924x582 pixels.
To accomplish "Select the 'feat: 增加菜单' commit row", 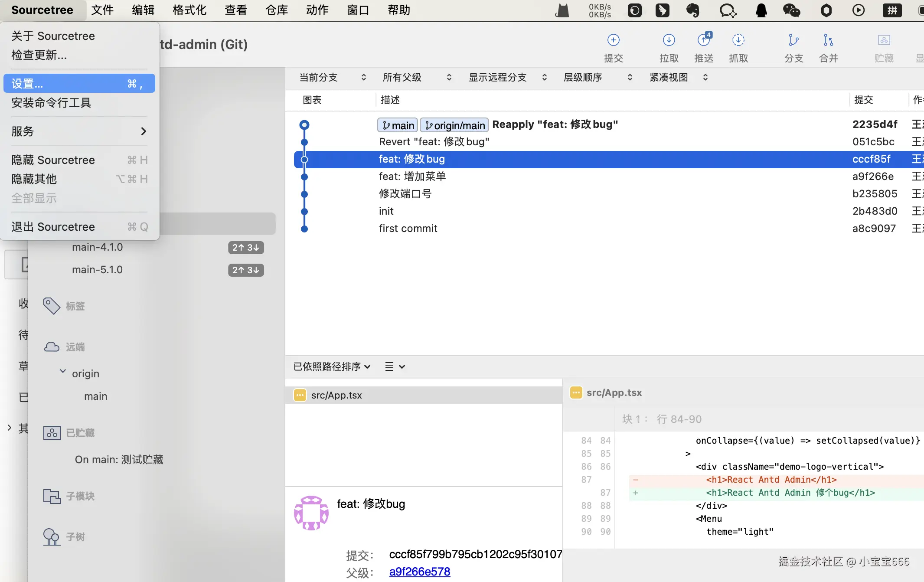I will coord(412,177).
